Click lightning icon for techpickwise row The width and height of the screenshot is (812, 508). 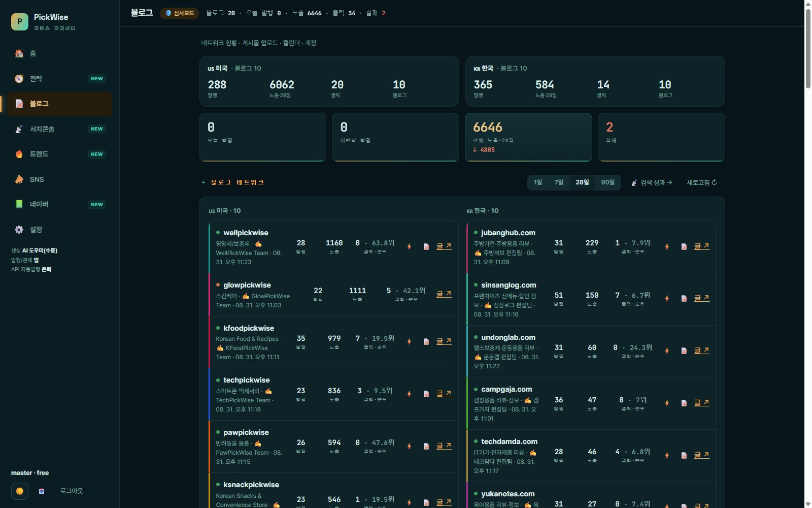coord(410,394)
